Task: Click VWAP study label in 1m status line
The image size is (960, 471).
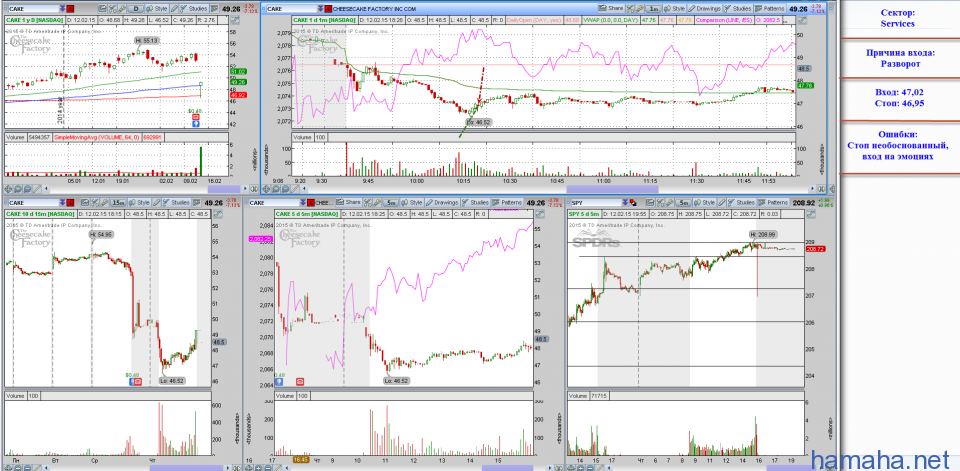Action: tap(610, 20)
